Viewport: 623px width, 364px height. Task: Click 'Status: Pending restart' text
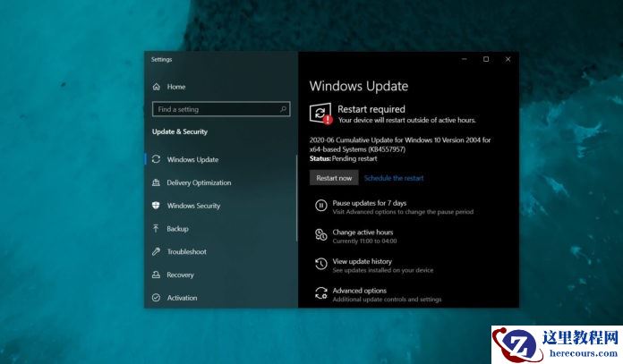[x=344, y=158]
